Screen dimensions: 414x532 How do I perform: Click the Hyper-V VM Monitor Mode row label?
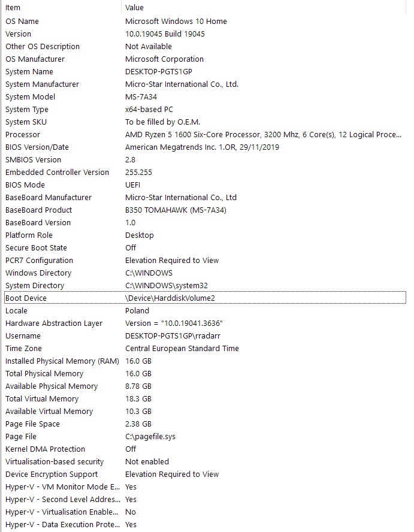coord(62,486)
